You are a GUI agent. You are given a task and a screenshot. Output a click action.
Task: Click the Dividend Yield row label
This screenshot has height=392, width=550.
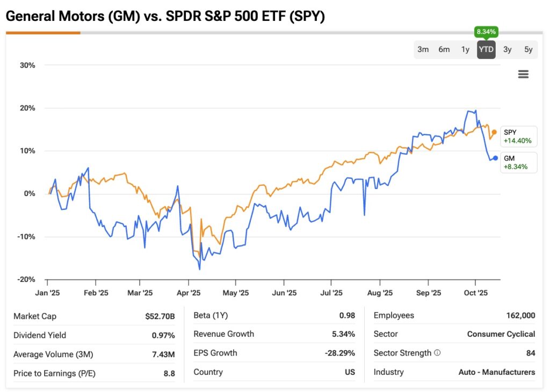[40, 335]
